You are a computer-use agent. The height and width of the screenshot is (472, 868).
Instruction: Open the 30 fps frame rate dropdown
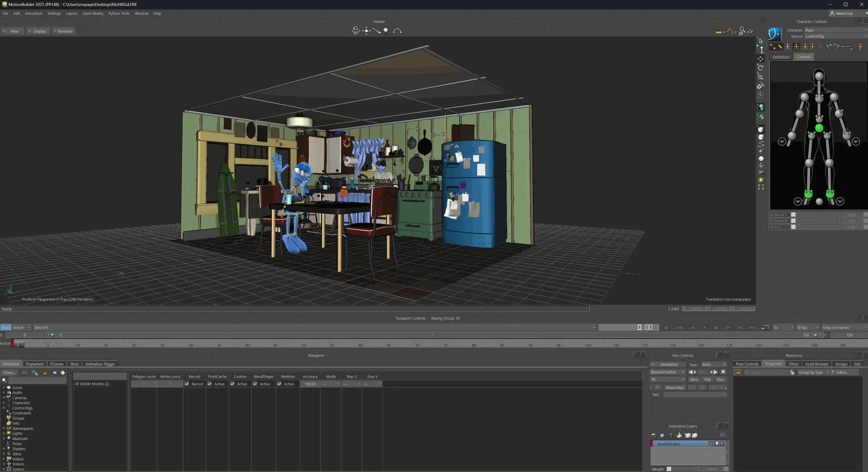click(x=807, y=328)
